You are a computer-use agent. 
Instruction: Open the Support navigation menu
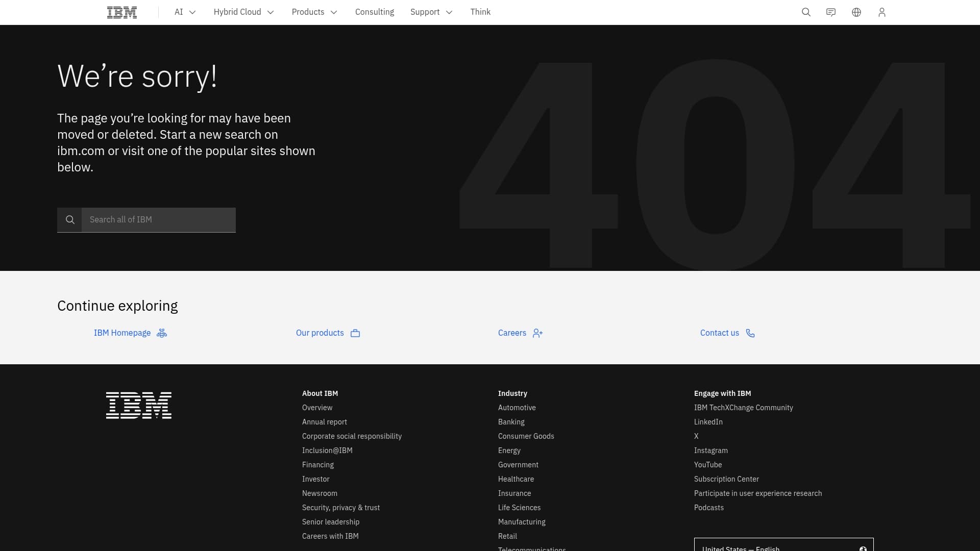pos(432,12)
